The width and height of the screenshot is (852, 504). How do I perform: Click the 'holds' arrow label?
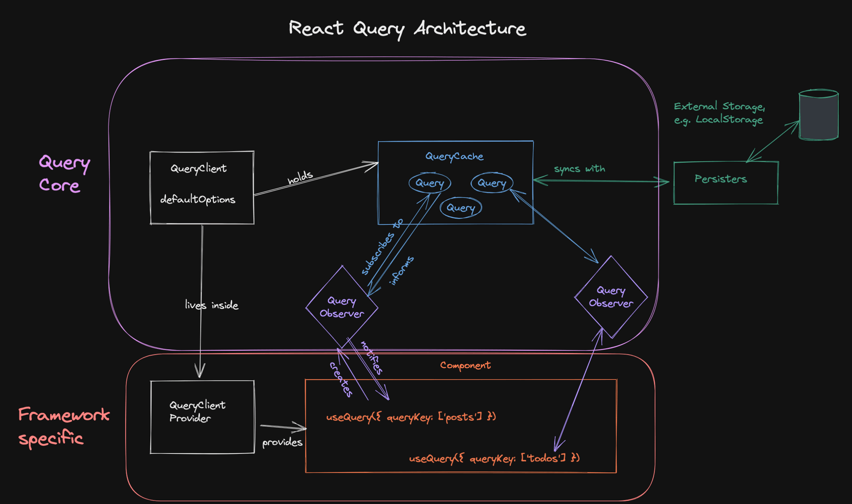pos(300,177)
